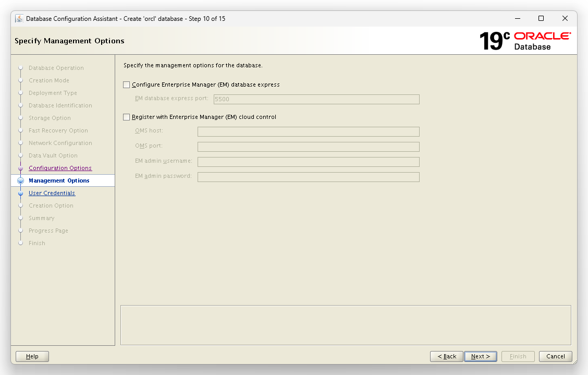Screen dimensions: 588x375
Task: Enable Configure Enterprise Manager database express checkbox
Action: click(x=126, y=85)
